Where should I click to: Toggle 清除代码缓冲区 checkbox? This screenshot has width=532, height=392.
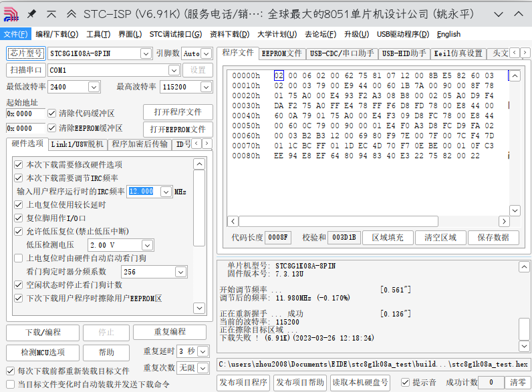point(51,114)
